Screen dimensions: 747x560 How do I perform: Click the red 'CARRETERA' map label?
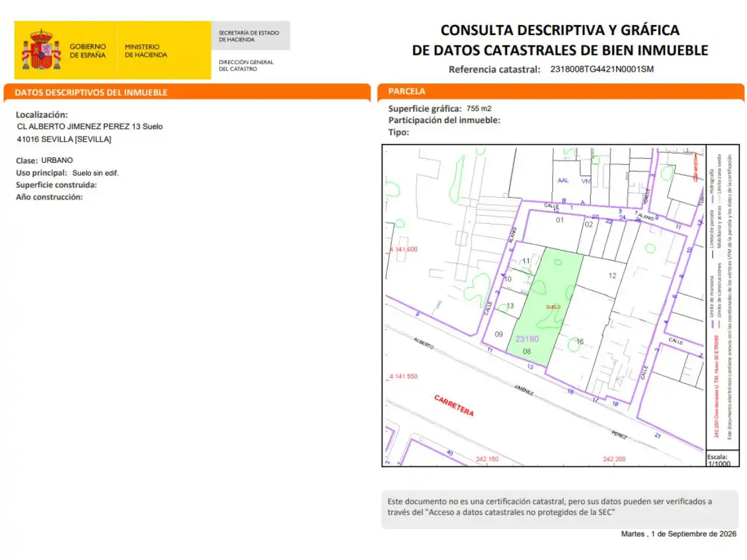coord(454,405)
